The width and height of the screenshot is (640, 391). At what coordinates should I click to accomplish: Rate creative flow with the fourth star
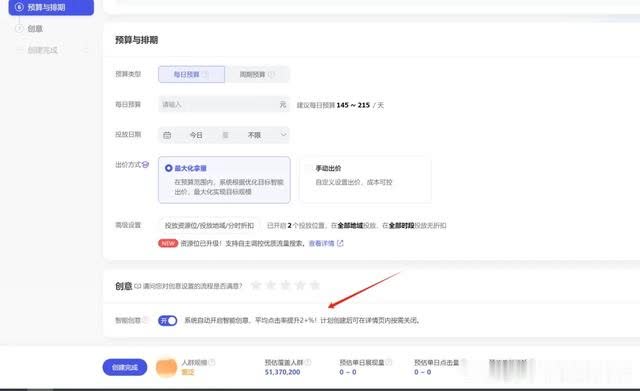tap(300, 285)
